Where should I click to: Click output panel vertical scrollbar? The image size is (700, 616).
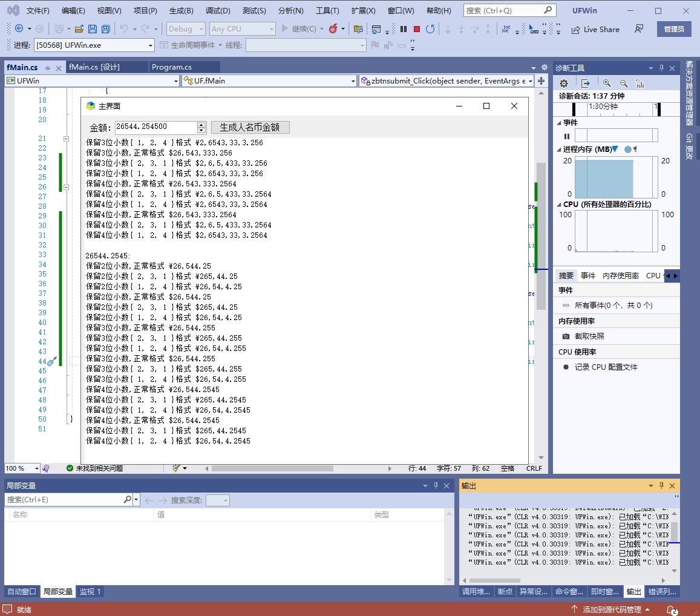point(674,531)
